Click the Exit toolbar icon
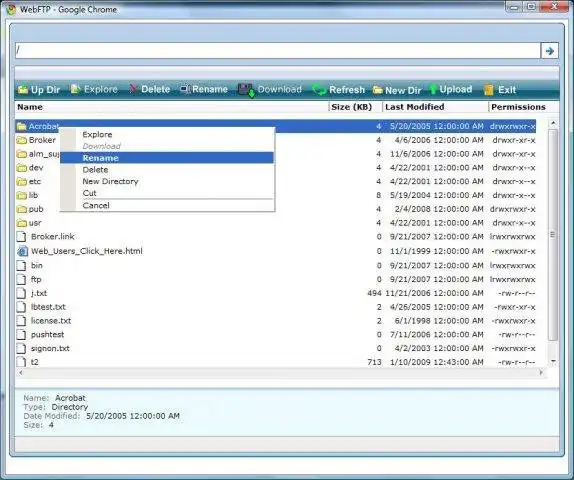The height and width of the screenshot is (480, 574). pyautogui.click(x=489, y=90)
